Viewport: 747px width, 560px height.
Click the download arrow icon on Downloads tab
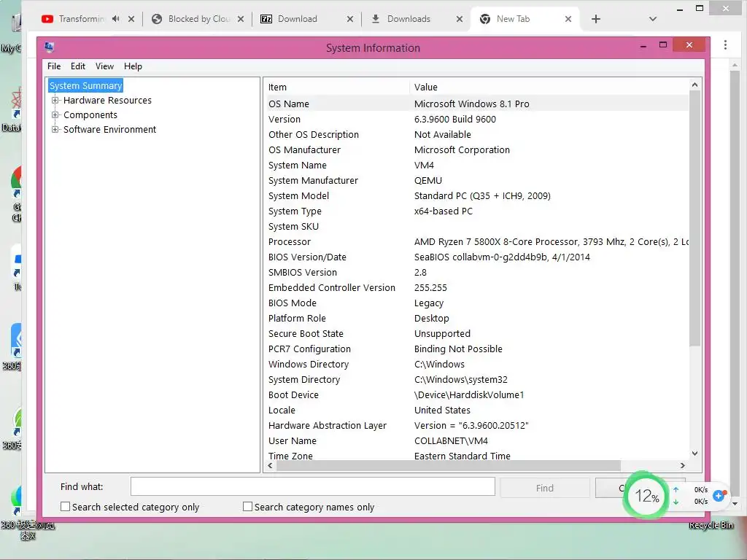[x=376, y=19]
